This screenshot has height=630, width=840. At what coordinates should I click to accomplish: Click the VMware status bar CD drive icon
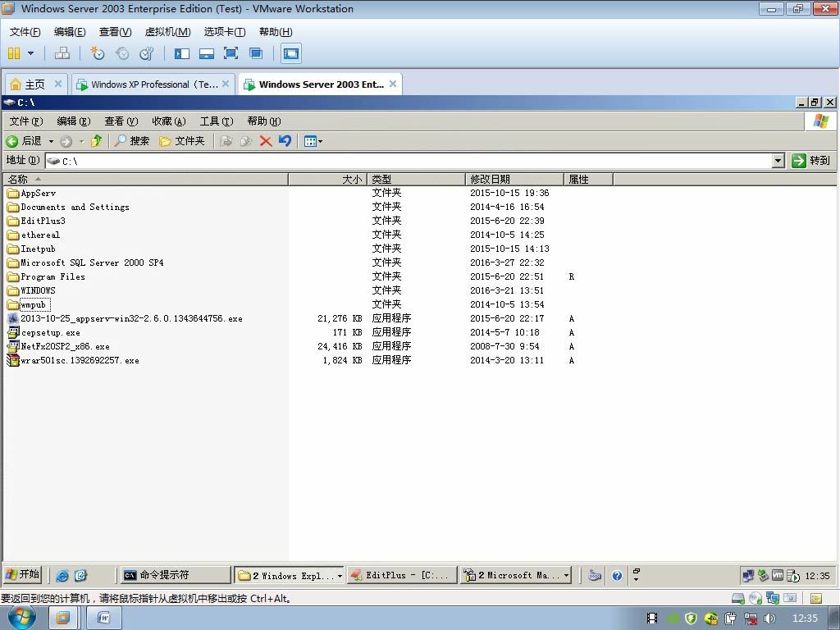[756, 598]
